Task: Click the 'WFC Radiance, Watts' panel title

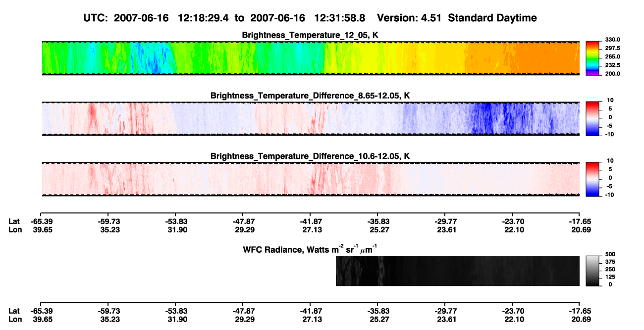Action: pyautogui.click(x=310, y=249)
